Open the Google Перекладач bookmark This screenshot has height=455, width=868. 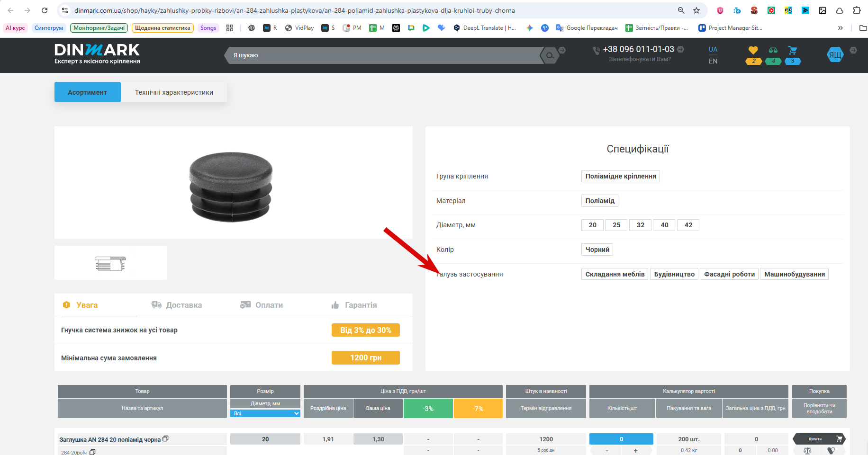coord(587,28)
